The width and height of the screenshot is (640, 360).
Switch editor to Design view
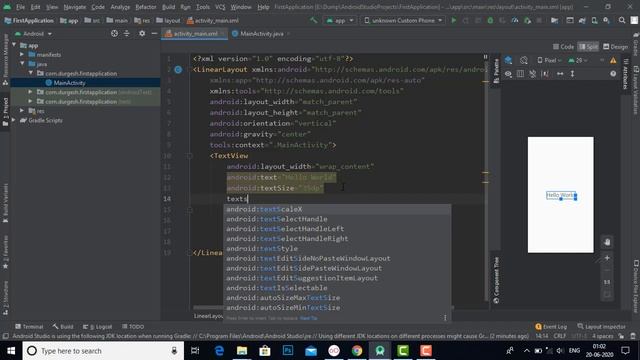[616, 47]
